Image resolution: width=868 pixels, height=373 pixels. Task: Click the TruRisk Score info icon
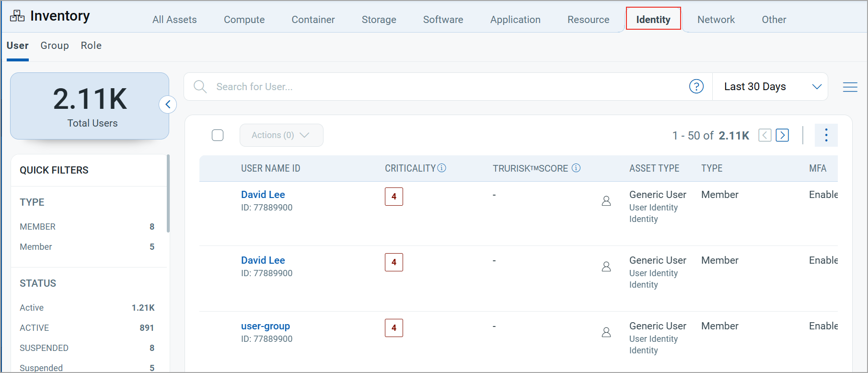click(x=576, y=168)
